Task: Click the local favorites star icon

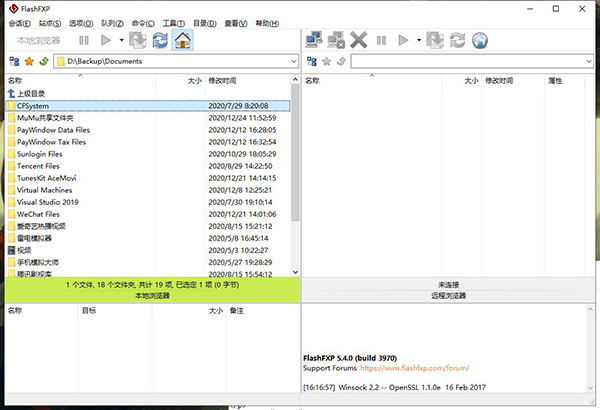Action: 29,61
